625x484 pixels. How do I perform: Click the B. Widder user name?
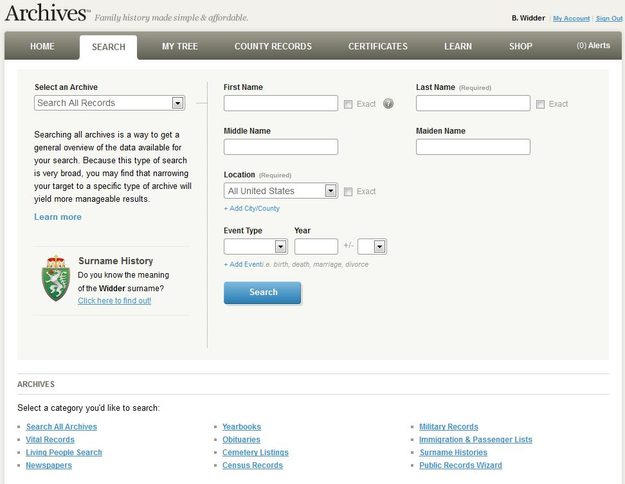tap(528, 18)
